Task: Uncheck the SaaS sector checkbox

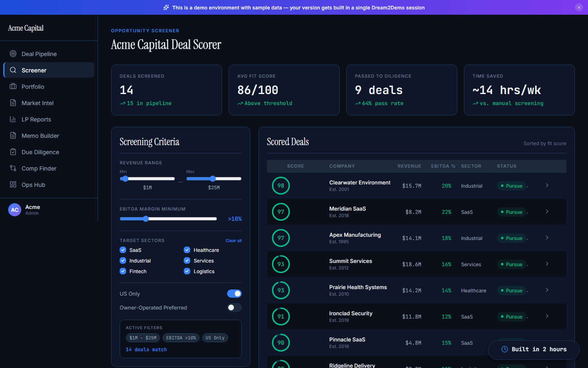Action: pos(123,250)
